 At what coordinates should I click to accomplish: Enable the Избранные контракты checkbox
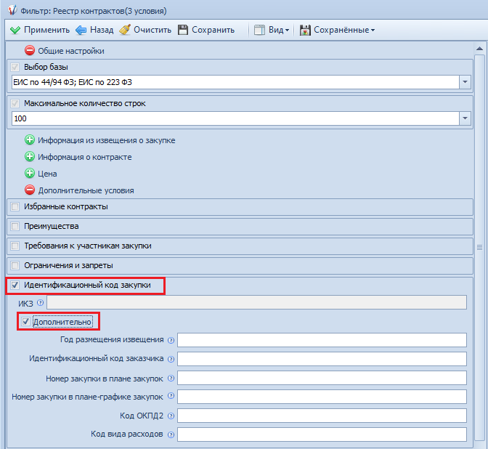(x=15, y=207)
